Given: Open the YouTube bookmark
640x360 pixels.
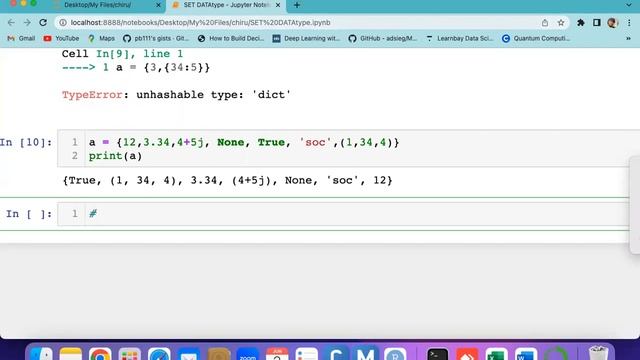Looking at the screenshot, I should click(61, 38).
